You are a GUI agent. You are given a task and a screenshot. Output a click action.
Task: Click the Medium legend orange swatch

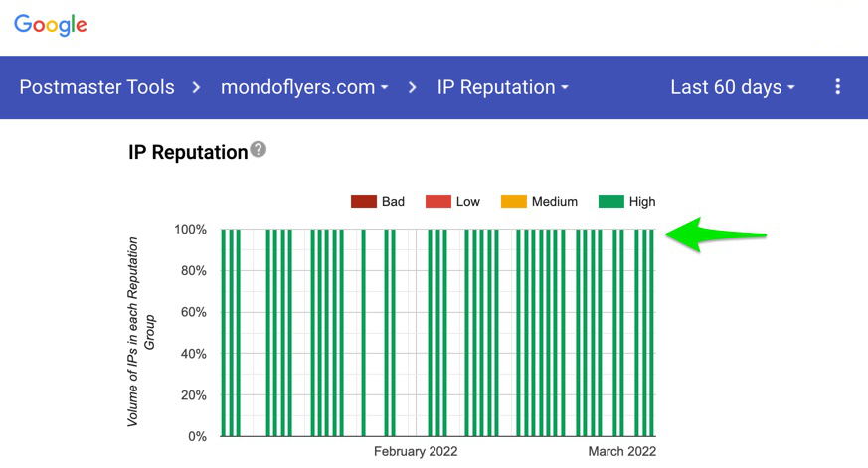(513, 202)
